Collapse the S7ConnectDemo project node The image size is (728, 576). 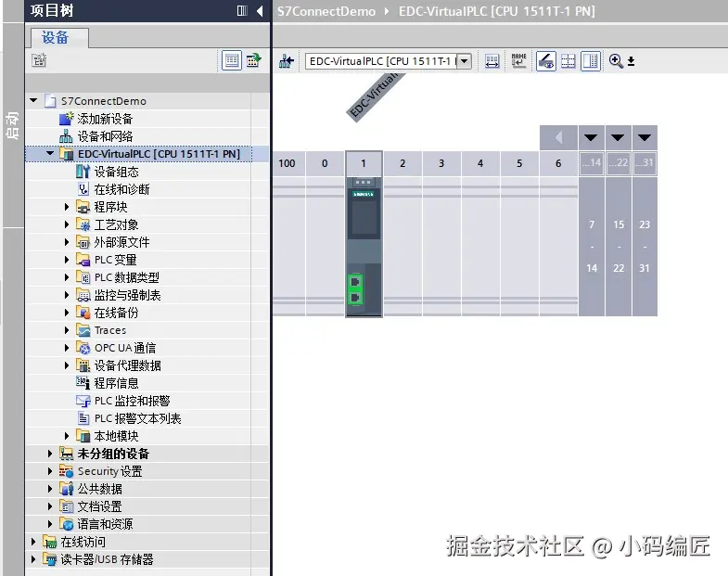33,100
